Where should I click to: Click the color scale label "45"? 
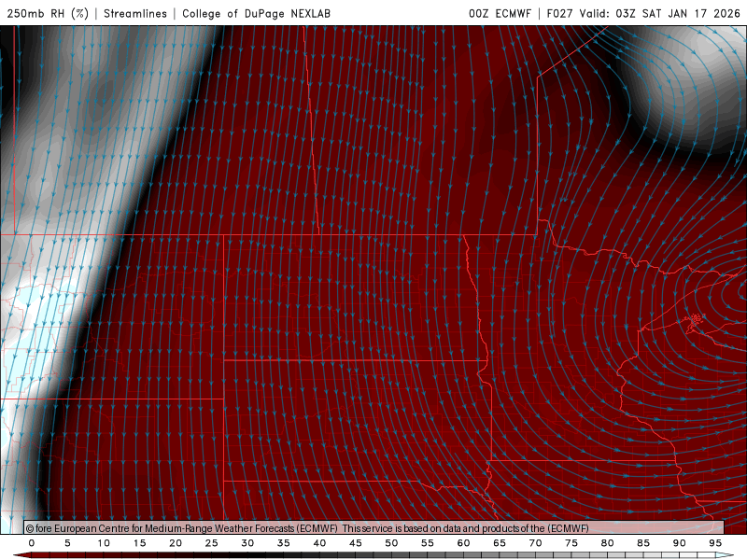[356, 543]
